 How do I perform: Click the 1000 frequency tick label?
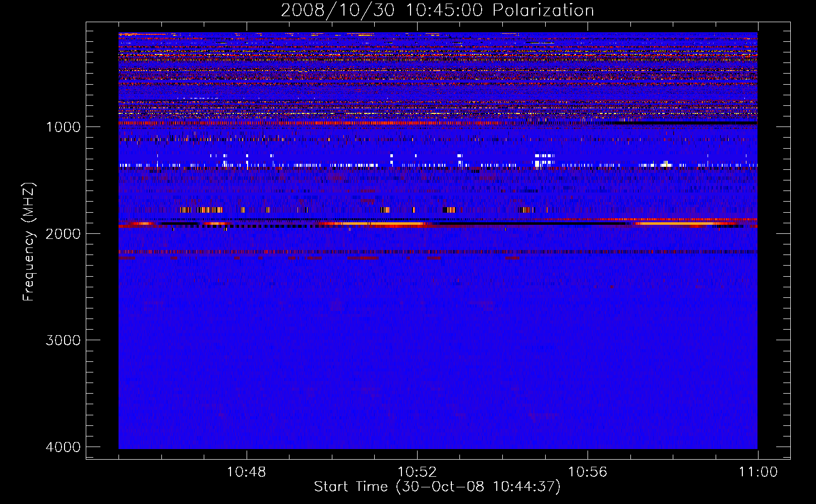coord(63,127)
